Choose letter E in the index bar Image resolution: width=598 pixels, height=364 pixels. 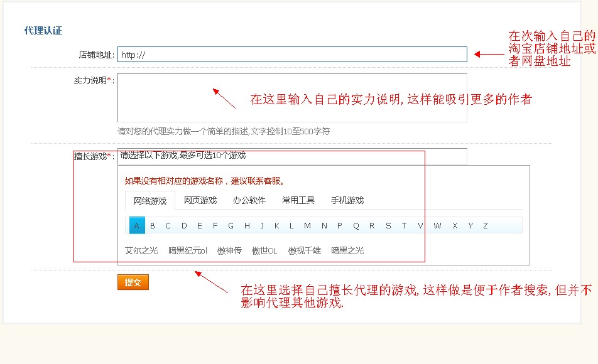pyautogui.click(x=200, y=226)
